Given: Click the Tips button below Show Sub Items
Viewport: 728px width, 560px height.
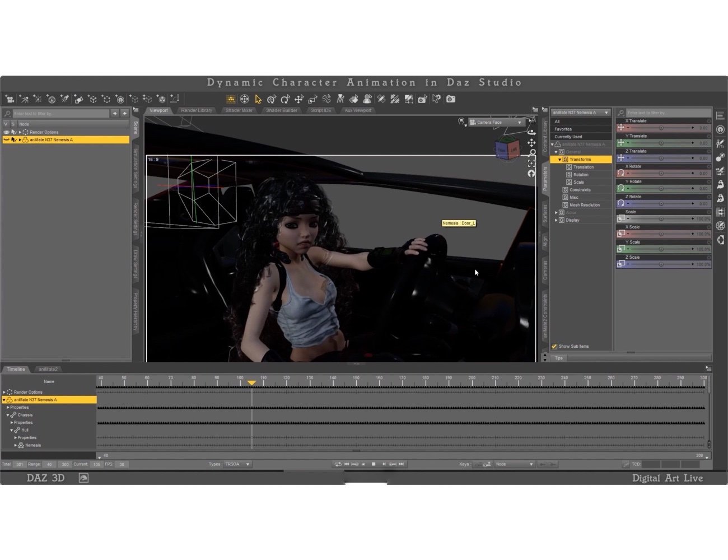Looking at the screenshot, I should 558,358.
